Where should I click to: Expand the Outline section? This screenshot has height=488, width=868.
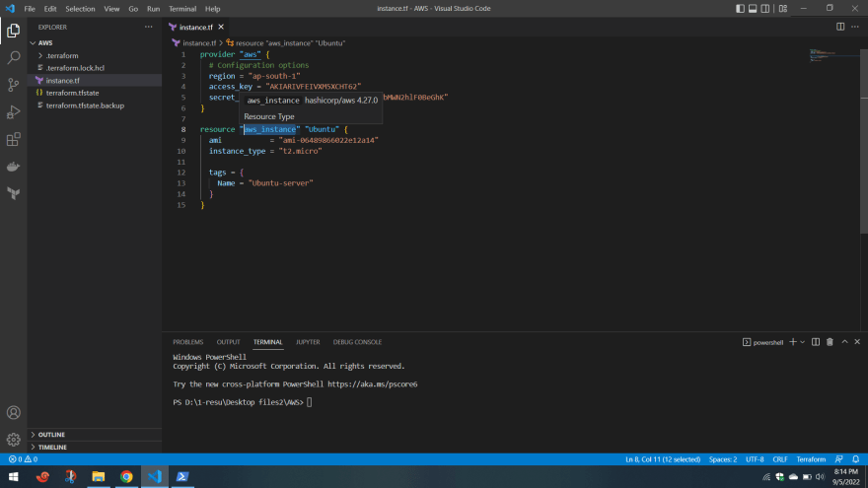pyautogui.click(x=95, y=435)
